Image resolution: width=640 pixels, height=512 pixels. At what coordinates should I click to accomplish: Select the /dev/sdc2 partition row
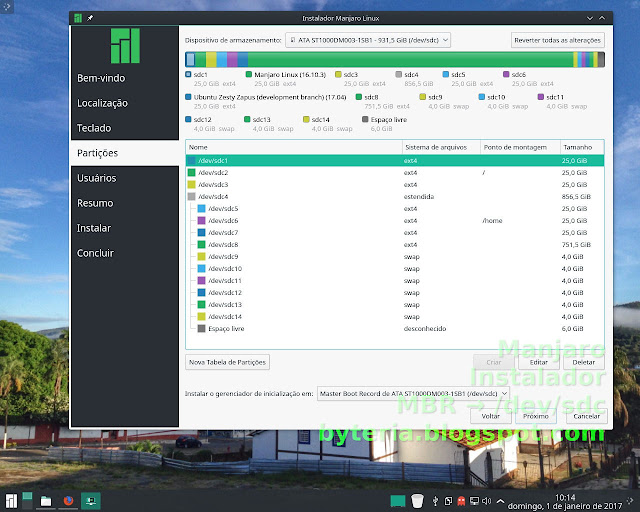tap(395, 173)
